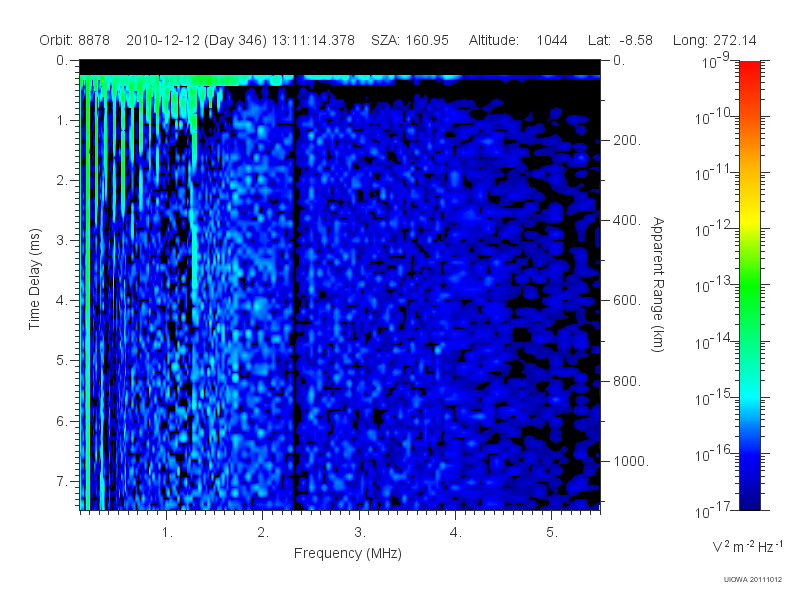This screenshot has height=600, width=800.
Task: Click the '10^-16' color scale label
Action: coord(713,454)
